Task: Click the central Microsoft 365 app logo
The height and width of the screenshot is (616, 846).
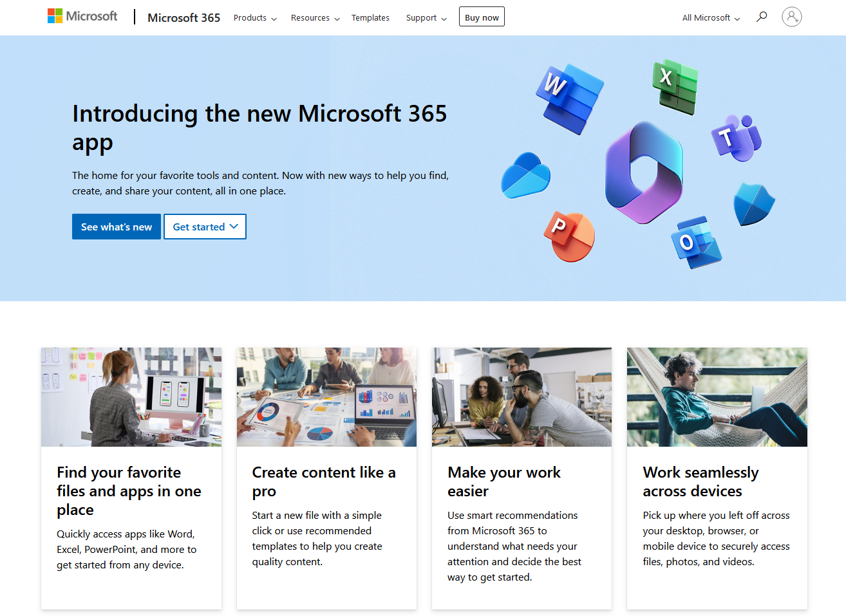Action: click(644, 174)
